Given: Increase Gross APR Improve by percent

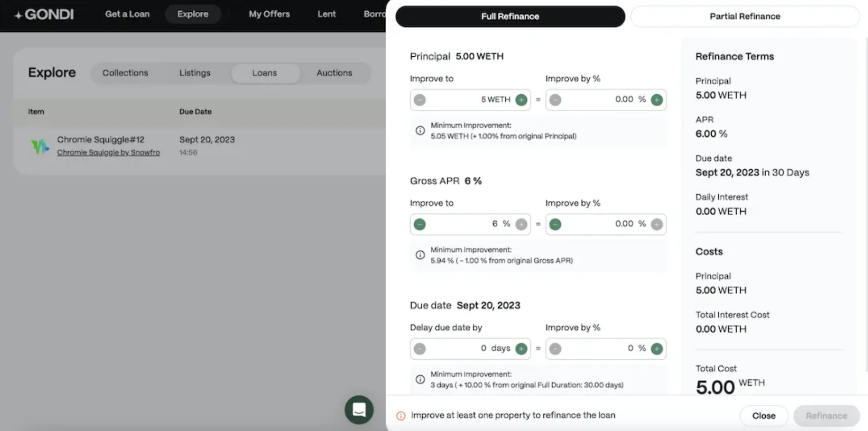Looking at the screenshot, I should [x=657, y=224].
